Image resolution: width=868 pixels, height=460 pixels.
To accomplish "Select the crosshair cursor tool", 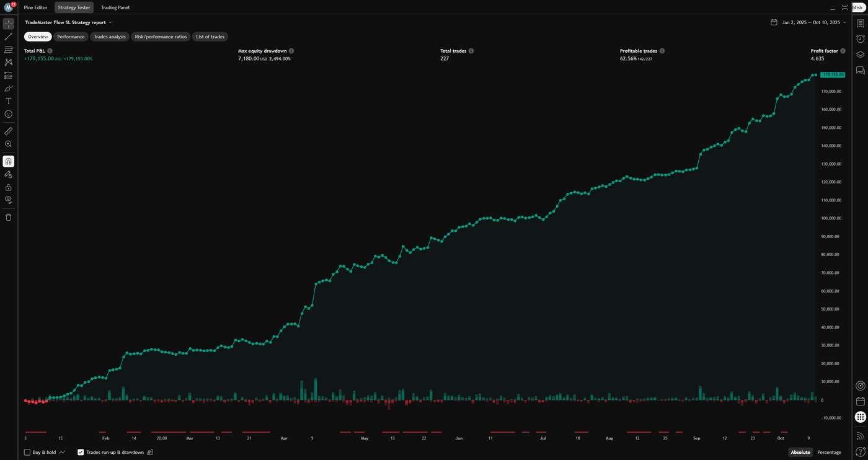I will (8, 23).
